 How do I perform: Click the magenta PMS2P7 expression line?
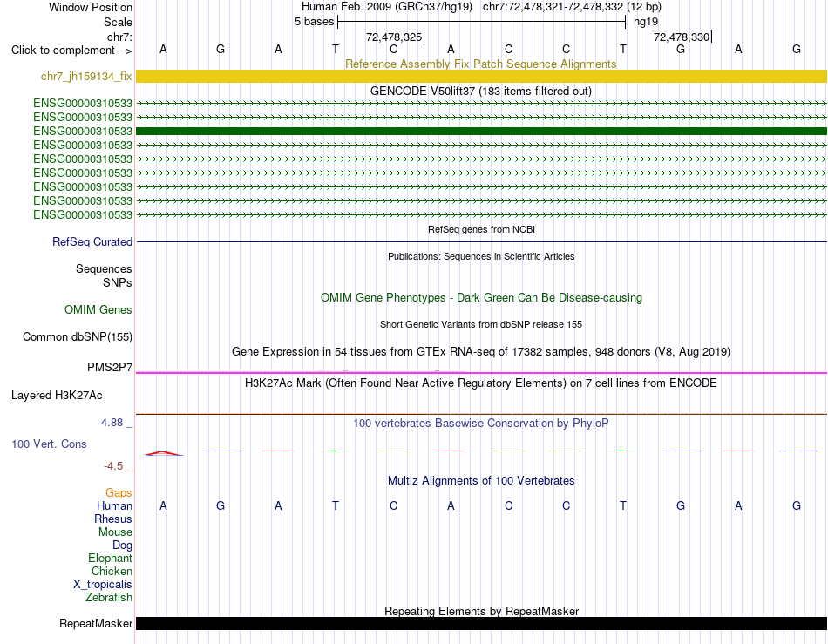pos(481,373)
